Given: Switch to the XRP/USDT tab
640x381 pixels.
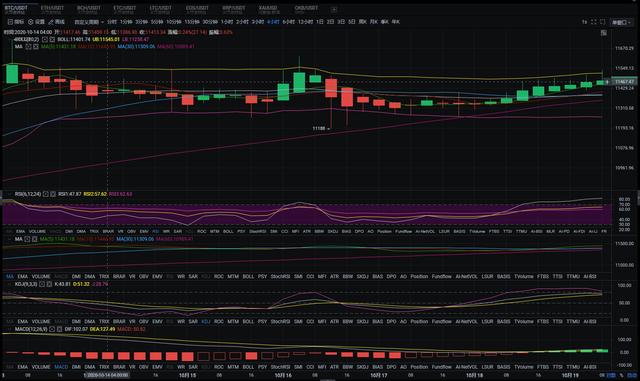Looking at the screenshot, I should tap(234, 9).
